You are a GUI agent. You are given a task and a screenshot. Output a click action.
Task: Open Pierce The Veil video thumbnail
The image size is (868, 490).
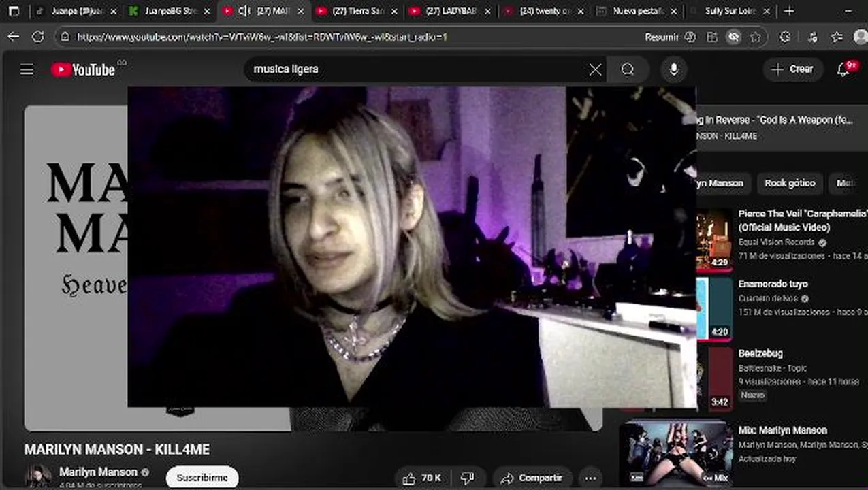pos(713,240)
